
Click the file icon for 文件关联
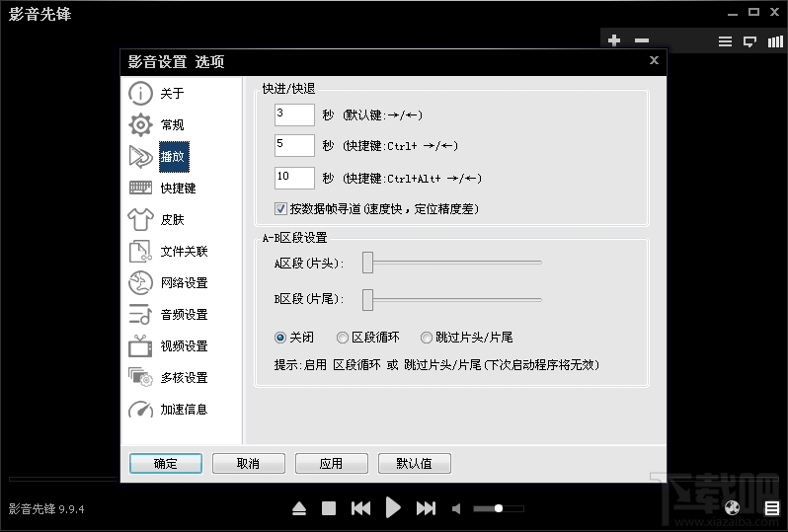click(140, 251)
